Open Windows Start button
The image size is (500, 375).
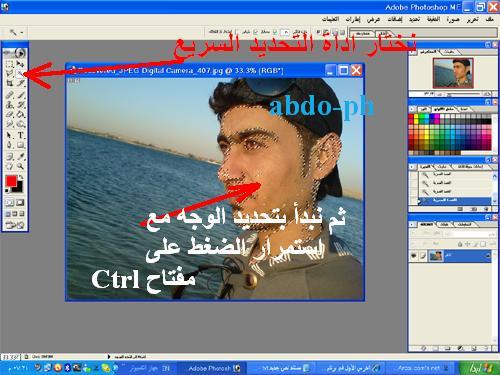[479, 368]
